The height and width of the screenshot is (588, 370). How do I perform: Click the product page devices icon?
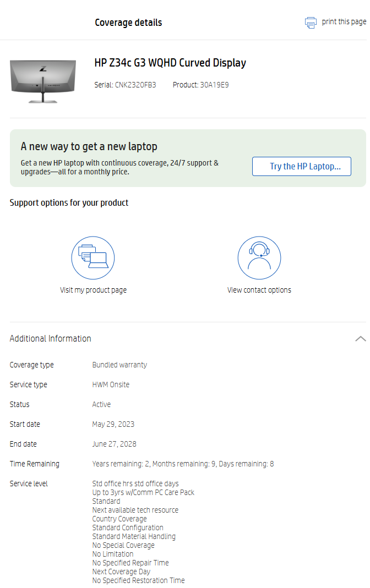pyautogui.click(x=93, y=258)
